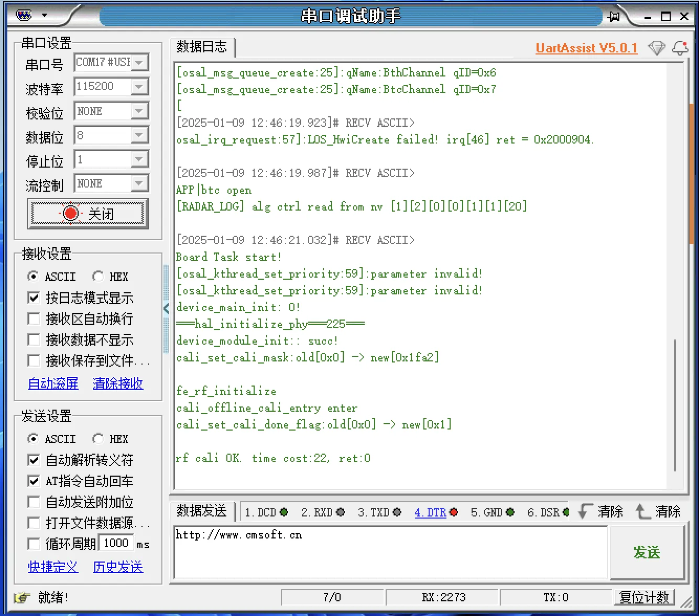
Task: Click the 关闭 port button
Action: pyautogui.click(x=88, y=213)
